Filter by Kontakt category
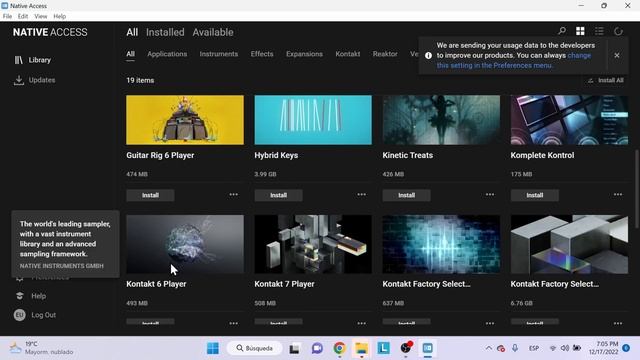Image resolution: width=640 pixels, height=360 pixels. point(348,54)
